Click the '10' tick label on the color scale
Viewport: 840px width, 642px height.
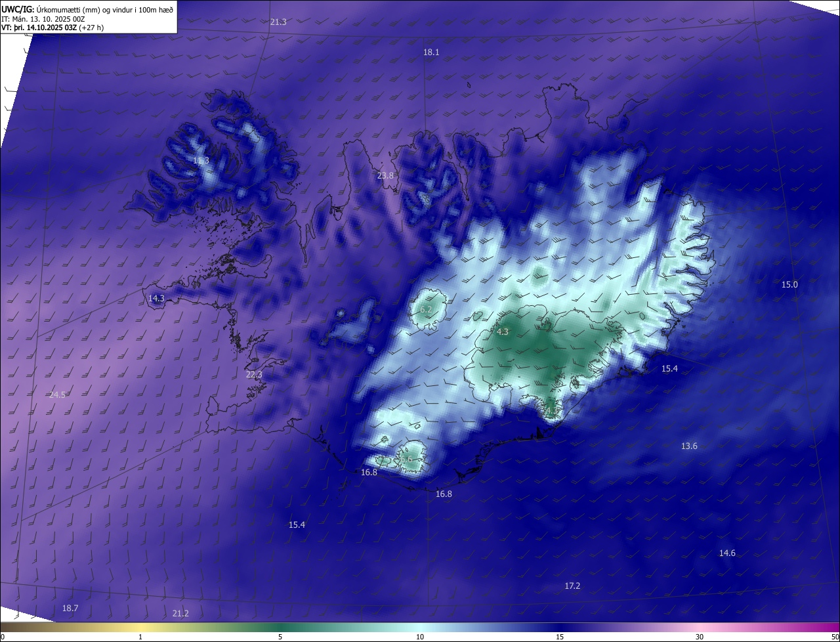coord(420,637)
